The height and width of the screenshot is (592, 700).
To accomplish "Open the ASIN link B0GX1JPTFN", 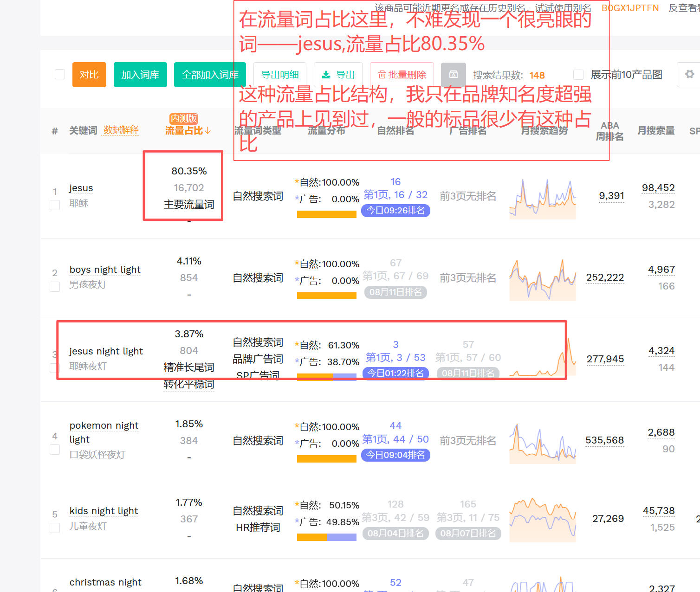I will click(630, 8).
